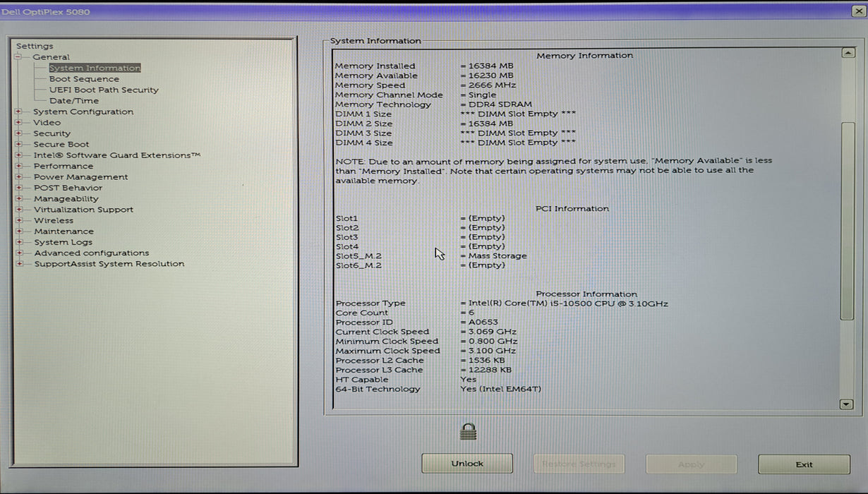This screenshot has height=494, width=868.
Task: Click the vertical scrollbar thumb
Action: (848, 221)
